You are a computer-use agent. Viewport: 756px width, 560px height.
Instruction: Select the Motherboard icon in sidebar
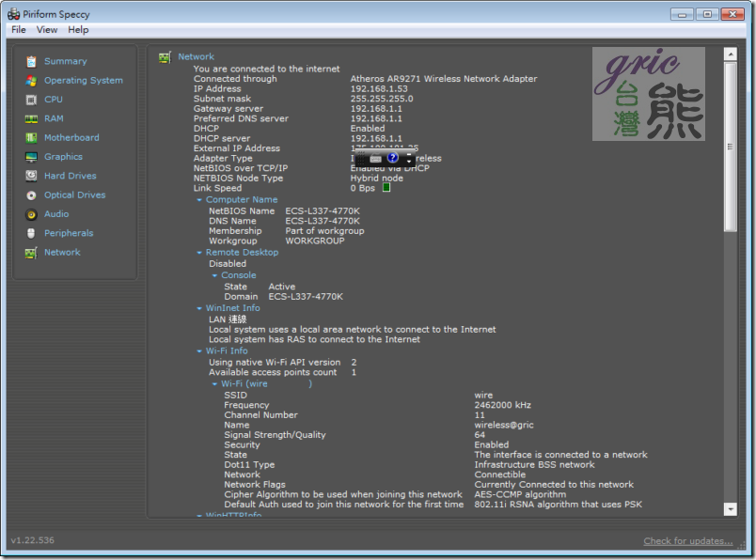tap(31, 138)
